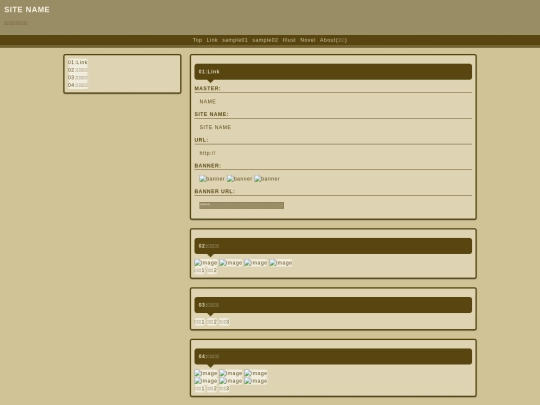Click the NAME value under MASTER
The width and height of the screenshot is (540, 405).
[208, 102]
